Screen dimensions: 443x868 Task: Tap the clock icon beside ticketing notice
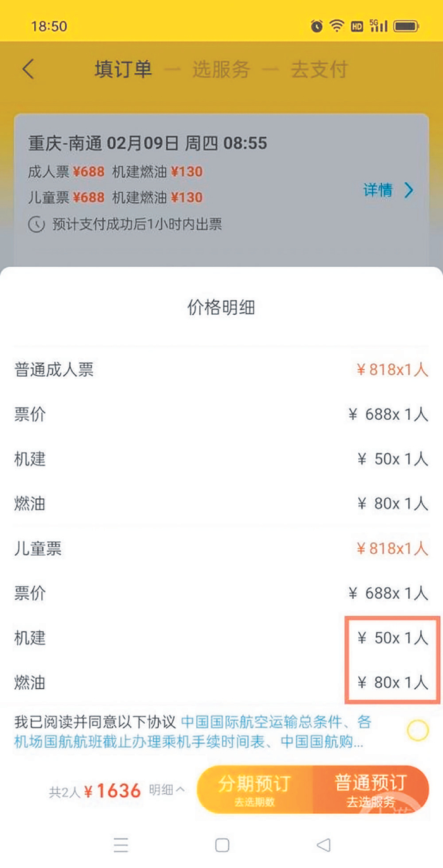point(37,224)
